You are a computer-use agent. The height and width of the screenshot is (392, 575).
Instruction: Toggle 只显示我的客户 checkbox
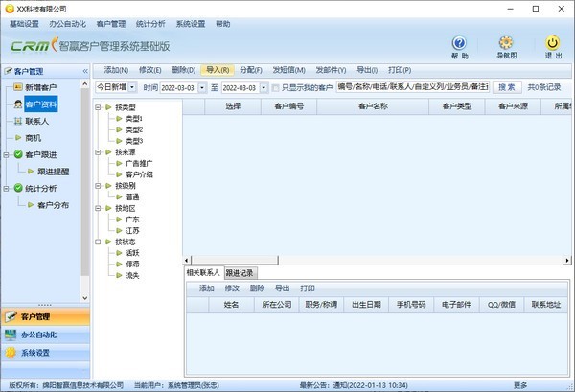(x=276, y=87)
